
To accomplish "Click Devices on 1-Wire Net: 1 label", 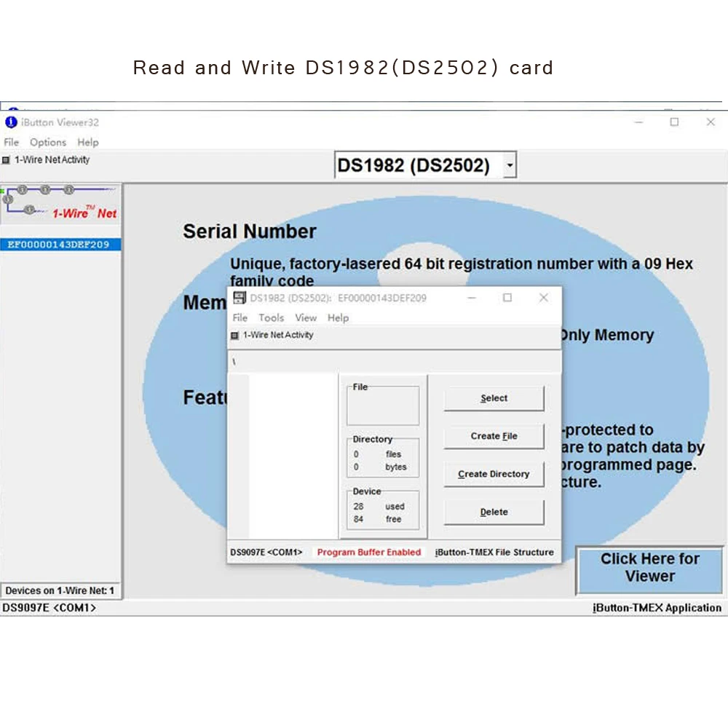I will pyautogui.click(x=60, y=590).
